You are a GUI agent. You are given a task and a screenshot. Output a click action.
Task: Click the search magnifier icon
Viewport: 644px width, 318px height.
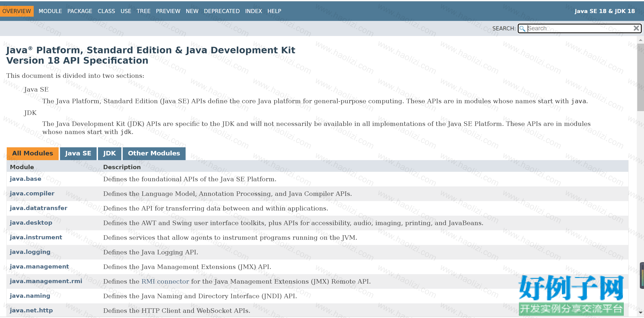click(x=522, y=29)
